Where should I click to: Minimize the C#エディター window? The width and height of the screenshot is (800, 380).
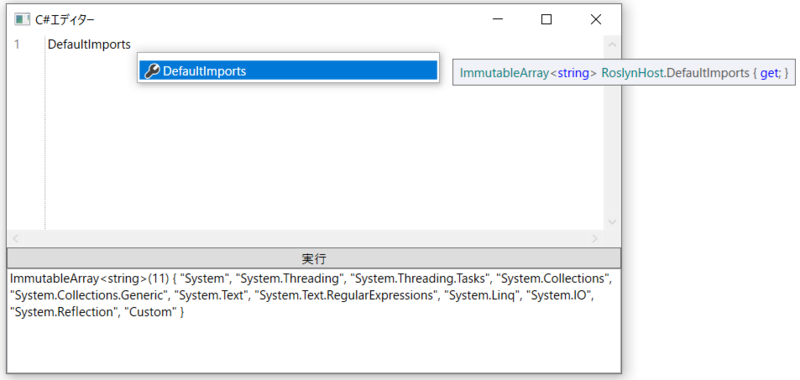tap(498, 19)
